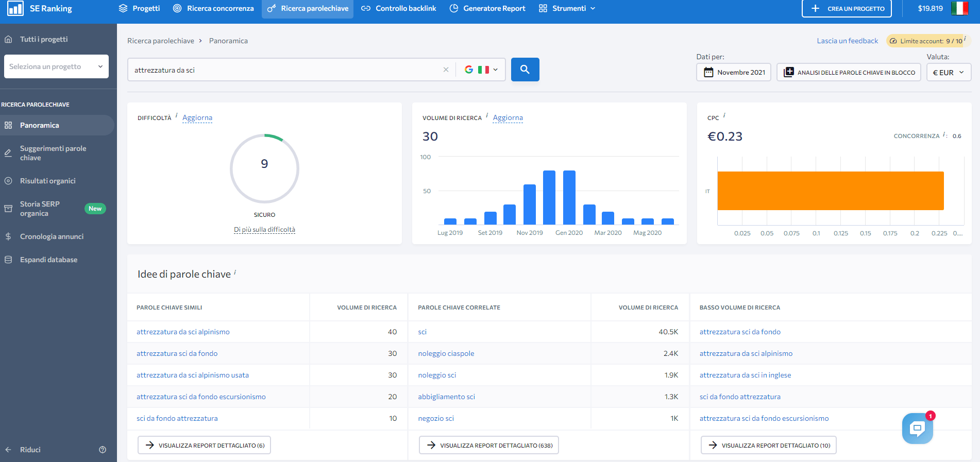Open related keyword noleggio sci
Viewport: 980px width, 462px height.
coord(437,375)
